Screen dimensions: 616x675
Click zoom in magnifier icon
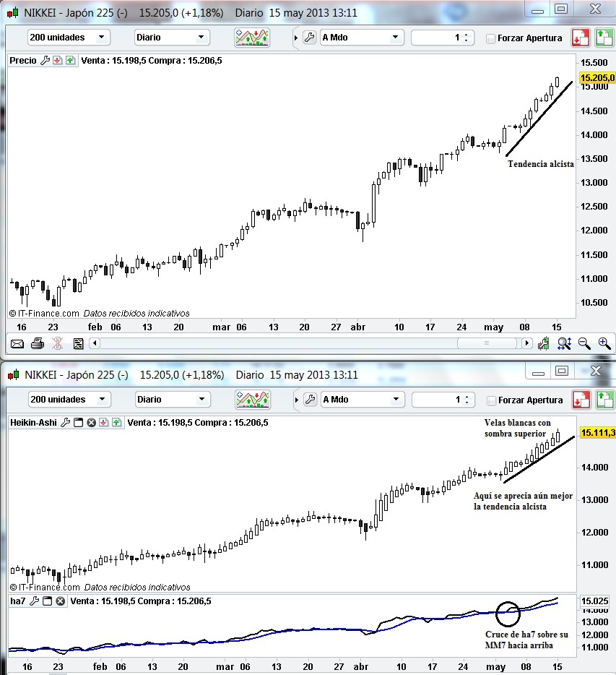[x=604, y=343]
